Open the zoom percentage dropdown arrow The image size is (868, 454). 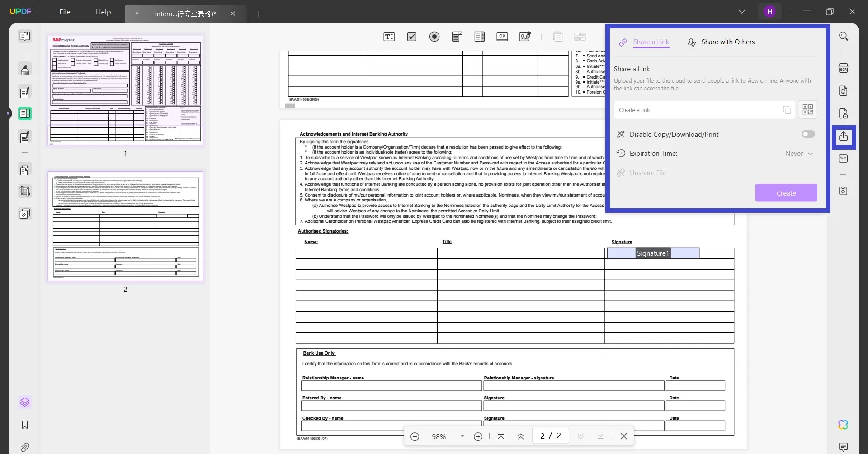point(462,436)
